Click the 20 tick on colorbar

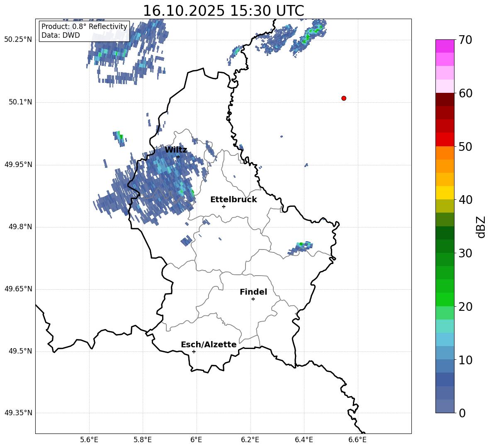click(465, 307)
